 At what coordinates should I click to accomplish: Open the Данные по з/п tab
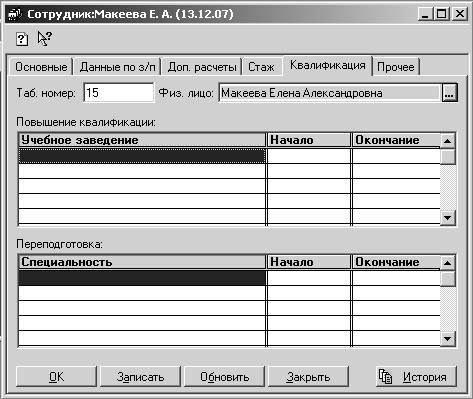pos(117,67)
